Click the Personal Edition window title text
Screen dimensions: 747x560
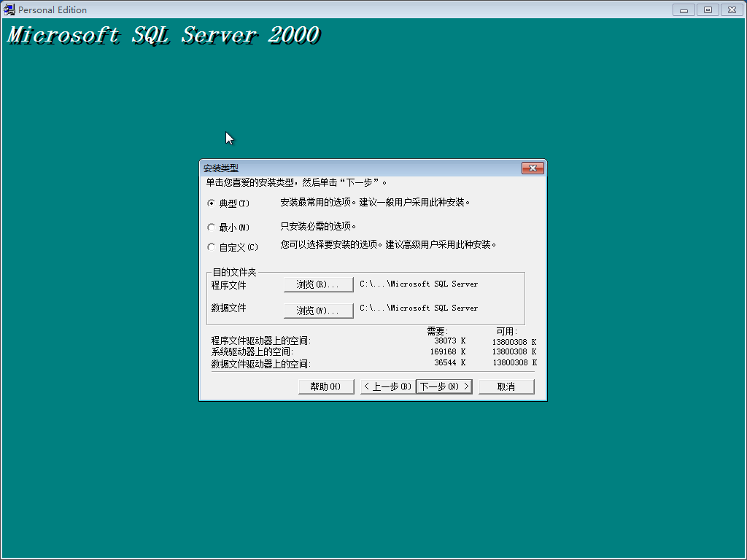53,10
